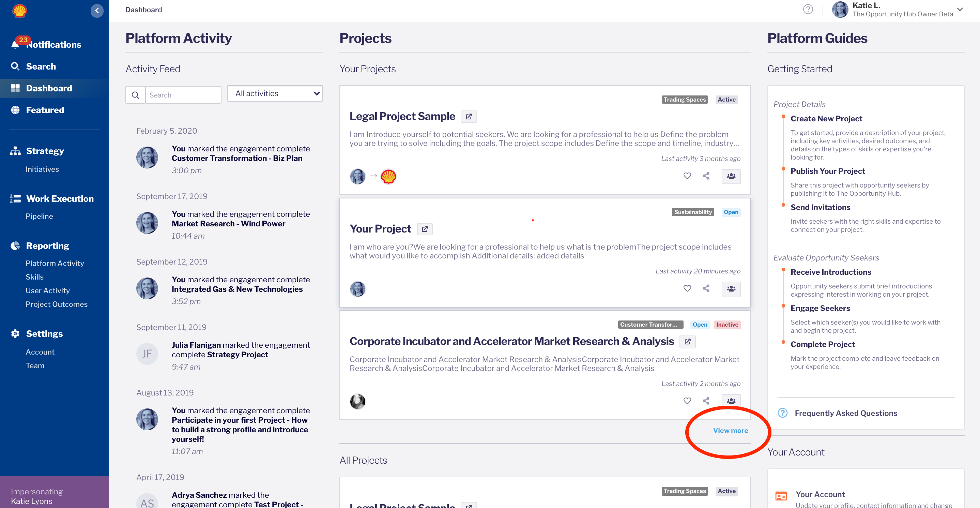Focus the Activity Feed search field

pyautogui.click(x=183, y=95)
